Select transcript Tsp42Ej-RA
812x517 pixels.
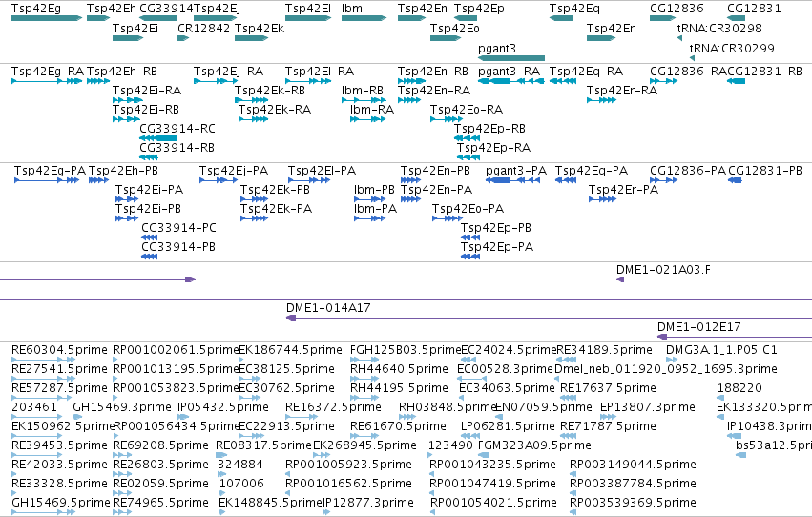click(x=228, y=72)
